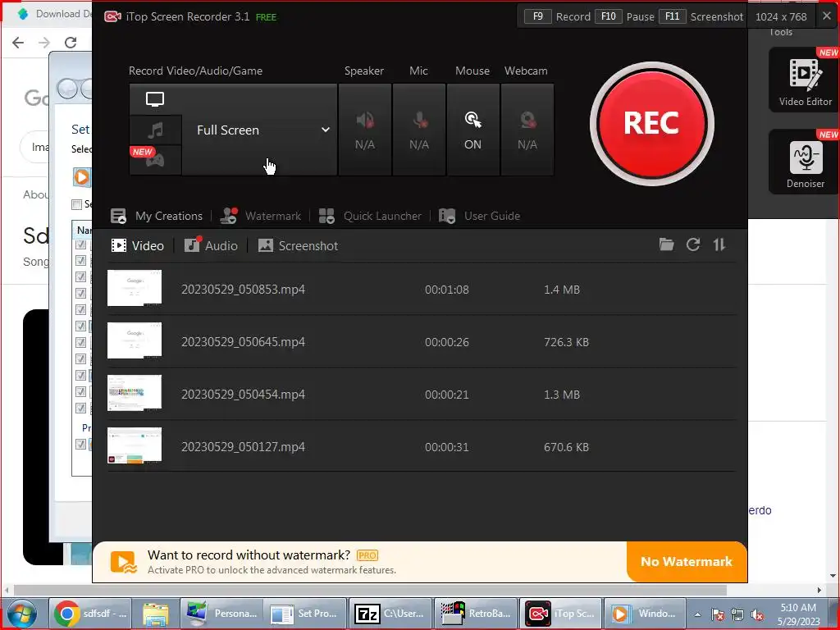
Task: Click the browser back arrow
Action: (x=18, y=43)
